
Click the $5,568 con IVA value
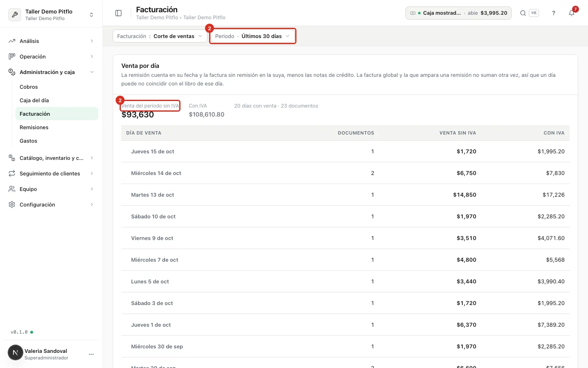coord(555,260)
